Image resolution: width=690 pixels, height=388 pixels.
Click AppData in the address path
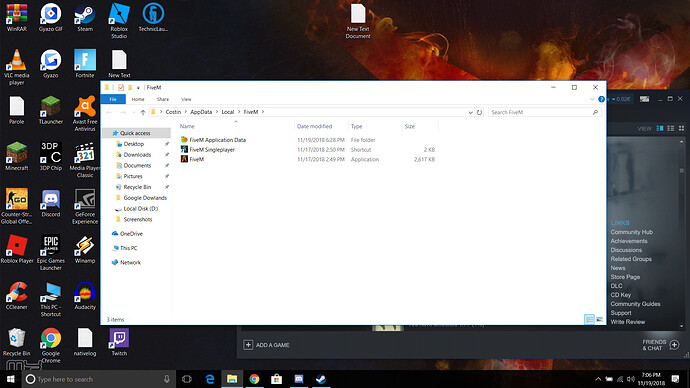pyautogui.click(x=201, y=112)
